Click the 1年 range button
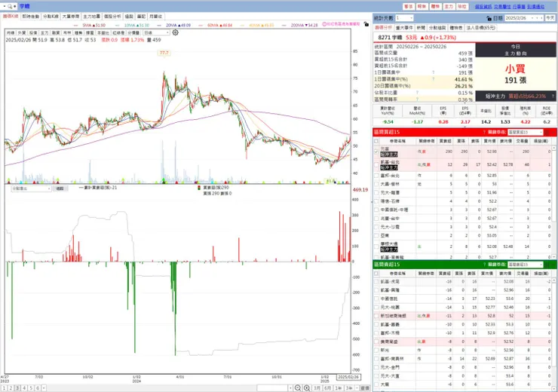 click(x=338, y=388)
